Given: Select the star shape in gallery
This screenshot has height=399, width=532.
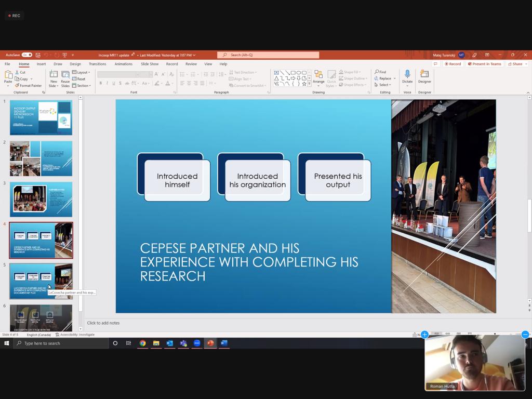Looking at the screenshot, I should point(304,84).
